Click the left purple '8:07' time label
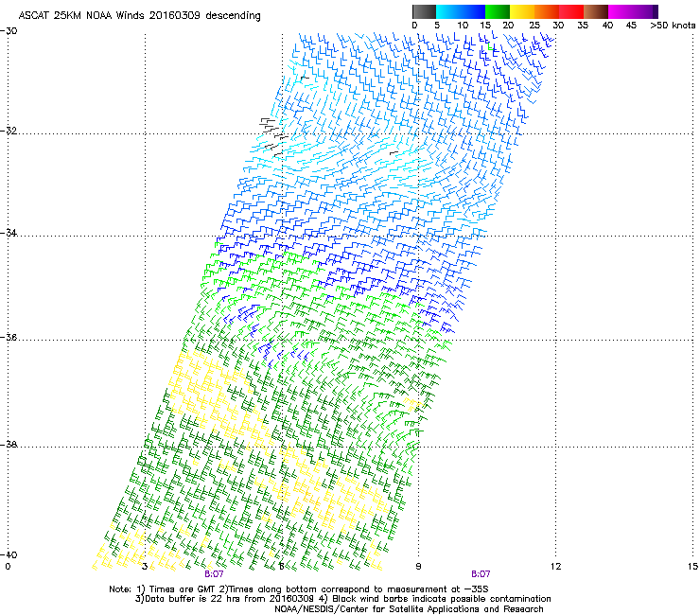 coord(214,574)
